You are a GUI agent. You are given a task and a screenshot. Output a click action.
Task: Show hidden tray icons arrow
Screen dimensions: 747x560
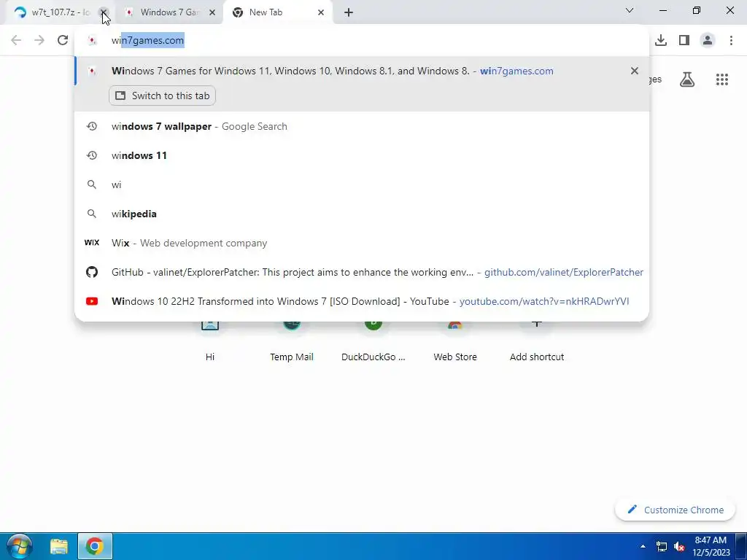click(x=643, y=547)
